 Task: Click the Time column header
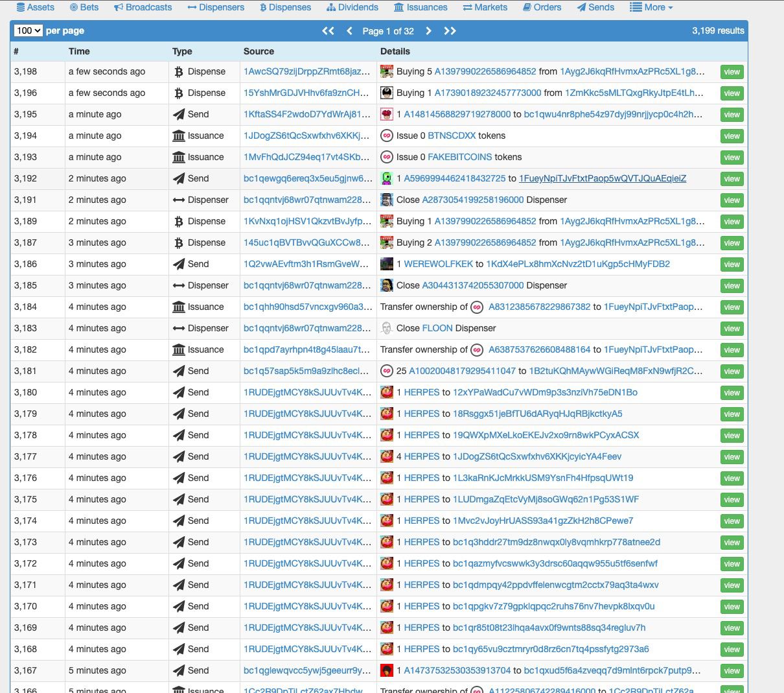point(79,52)
